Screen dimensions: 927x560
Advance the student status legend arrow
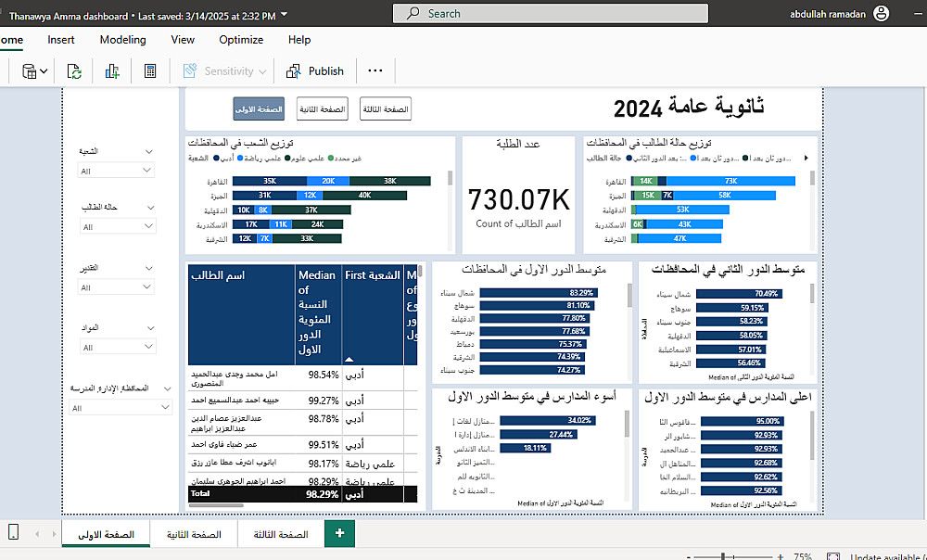806,158
